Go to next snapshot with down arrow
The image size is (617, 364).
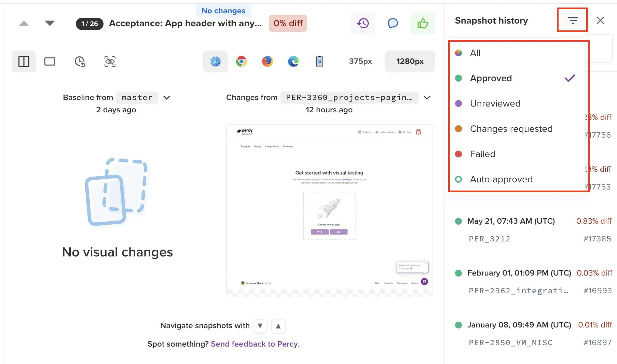click(50, 23)
